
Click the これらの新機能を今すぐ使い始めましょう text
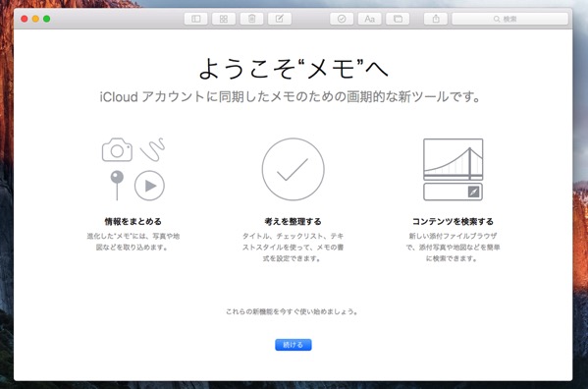point(292,311)
